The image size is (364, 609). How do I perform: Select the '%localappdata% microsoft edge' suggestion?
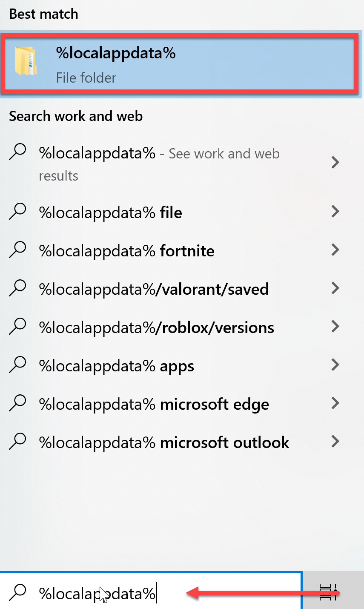point(182,404)
